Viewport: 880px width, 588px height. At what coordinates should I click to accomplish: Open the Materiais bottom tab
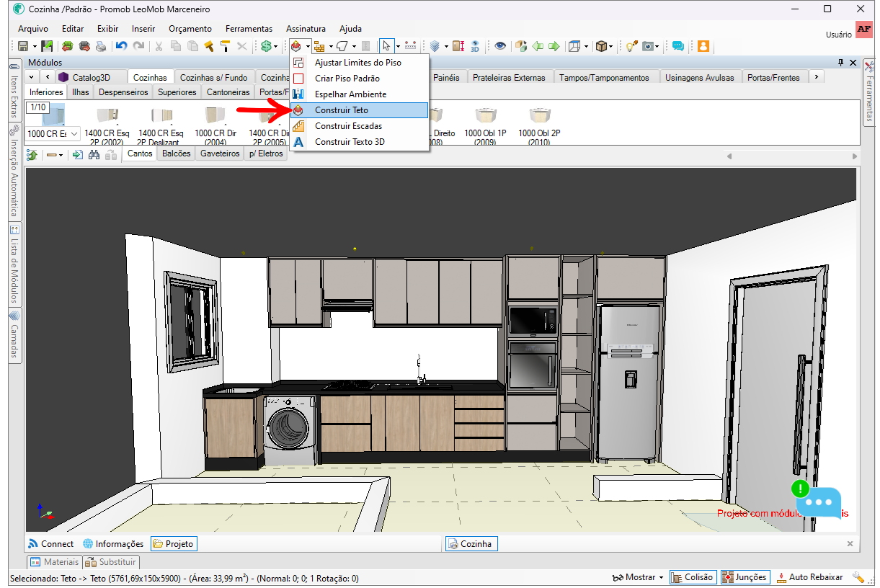[x=54, y=562]
